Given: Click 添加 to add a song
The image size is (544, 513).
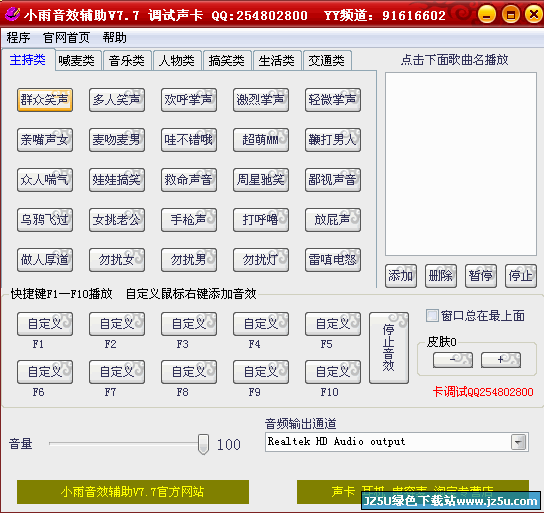Looking at the screenshot, I should (x=401, y=276).
